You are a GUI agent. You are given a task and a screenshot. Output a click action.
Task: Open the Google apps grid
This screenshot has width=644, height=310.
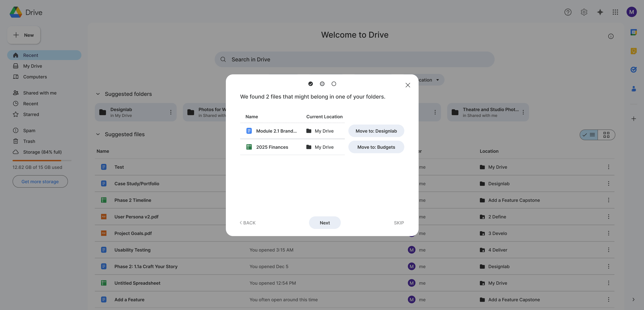[615, 12]
